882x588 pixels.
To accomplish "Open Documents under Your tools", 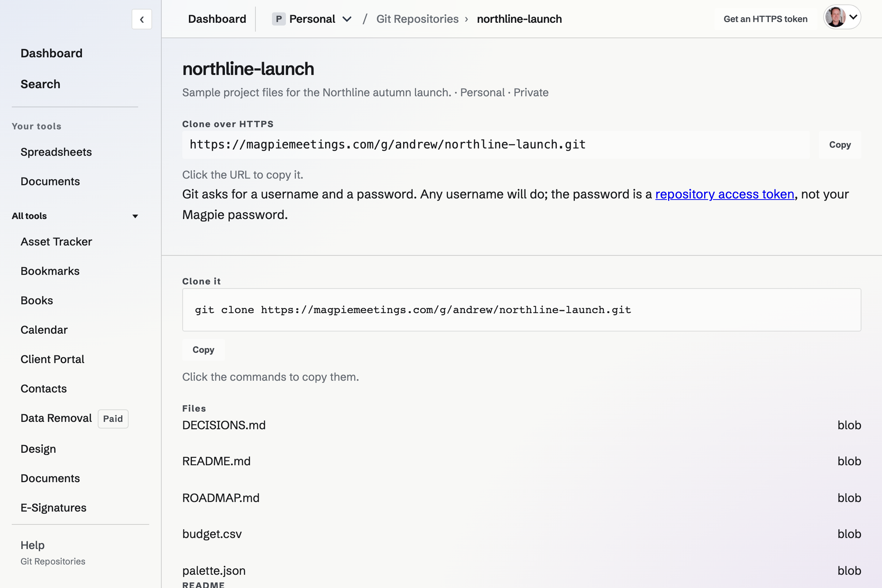I will (x=50, y=182).
